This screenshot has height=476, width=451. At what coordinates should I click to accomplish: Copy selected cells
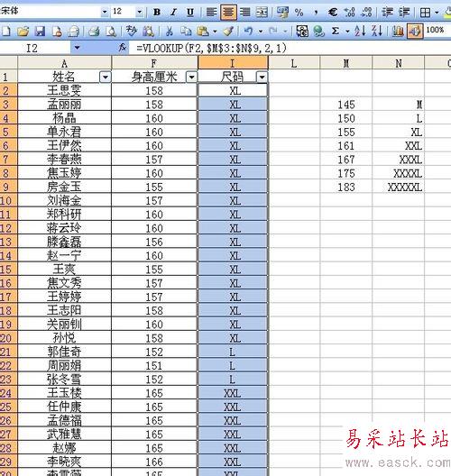186,31
